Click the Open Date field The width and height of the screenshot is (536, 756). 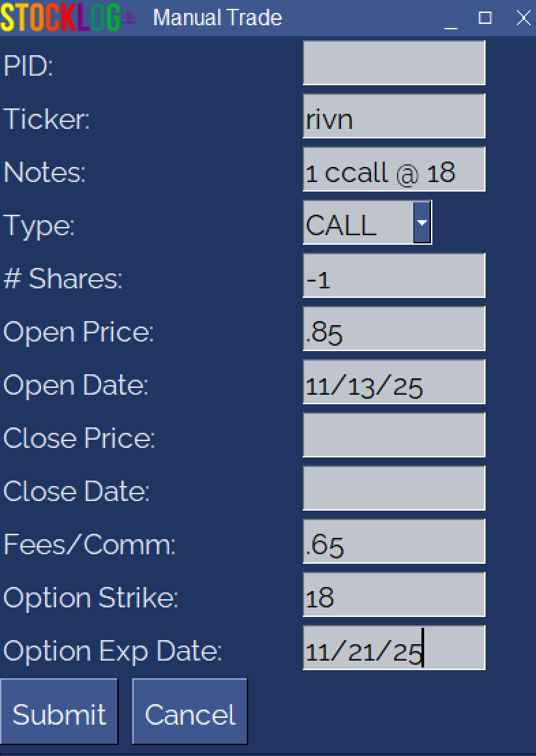[x=393, y=382]
